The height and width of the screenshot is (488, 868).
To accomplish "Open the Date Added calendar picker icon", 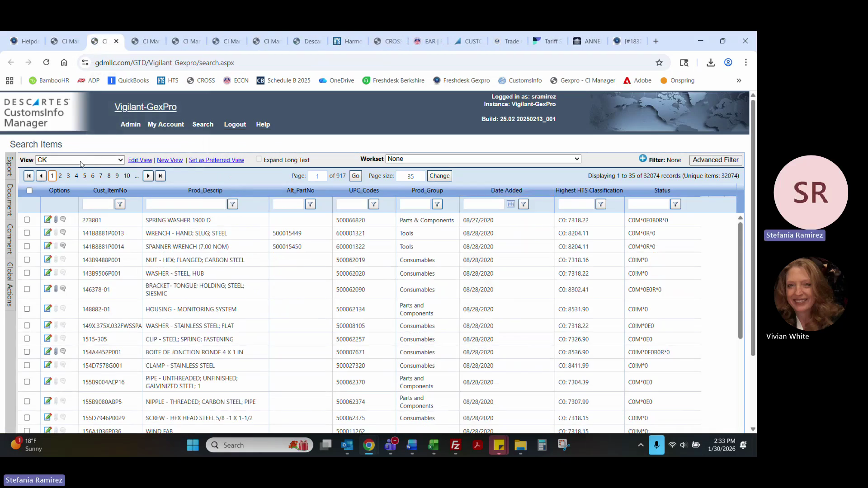I will point(511,204).
